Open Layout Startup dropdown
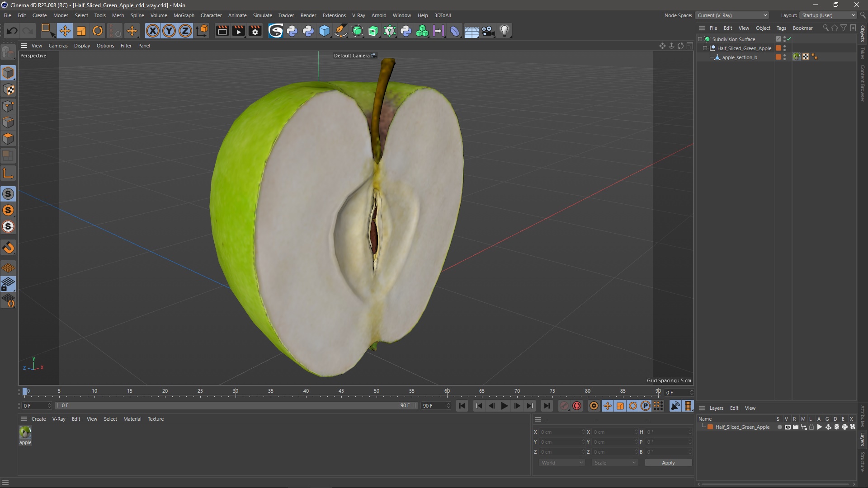The width and height of the screenshot is (868, 488). coord(828,15)
